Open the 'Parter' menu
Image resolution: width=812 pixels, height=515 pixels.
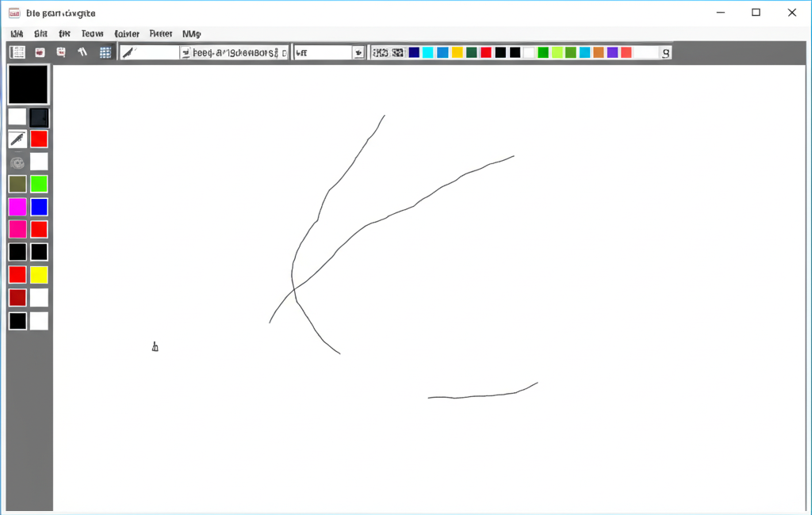[160, 33]
